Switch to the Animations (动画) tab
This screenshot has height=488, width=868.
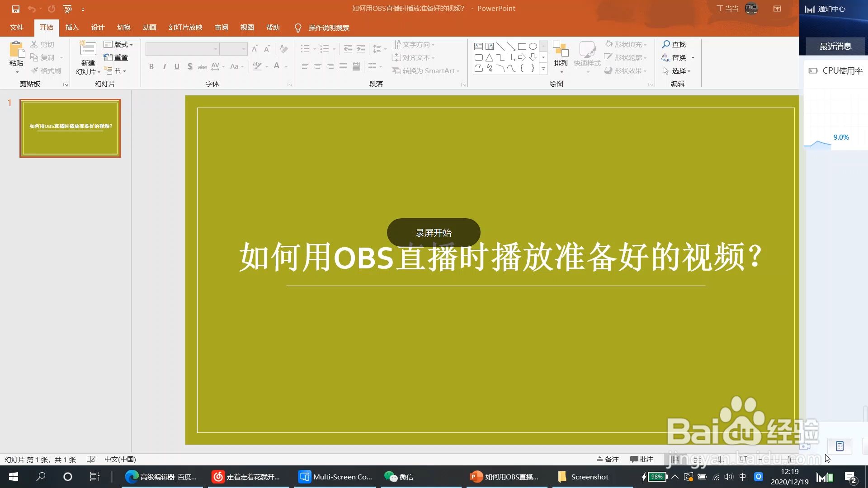149,28
